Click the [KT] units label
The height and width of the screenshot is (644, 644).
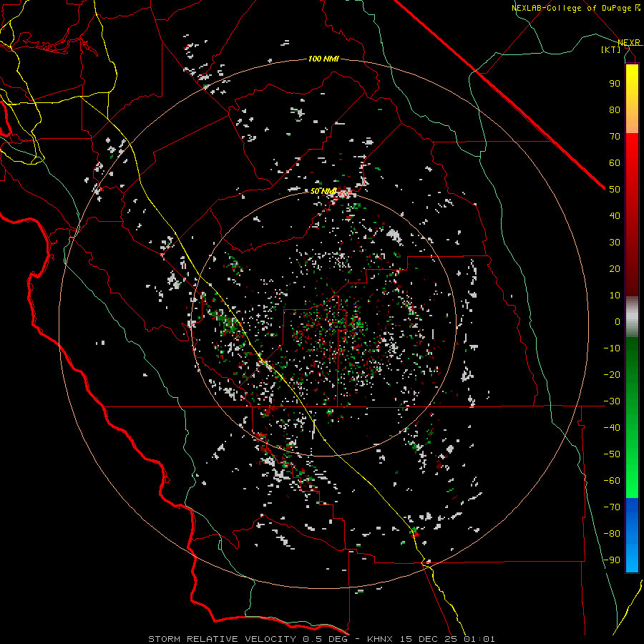pos(611,49)
